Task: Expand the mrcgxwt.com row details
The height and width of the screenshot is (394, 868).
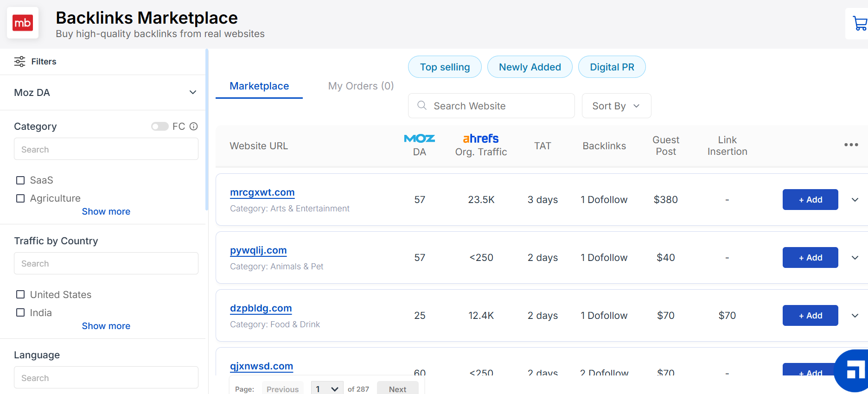Action: (x=855, y=200)
